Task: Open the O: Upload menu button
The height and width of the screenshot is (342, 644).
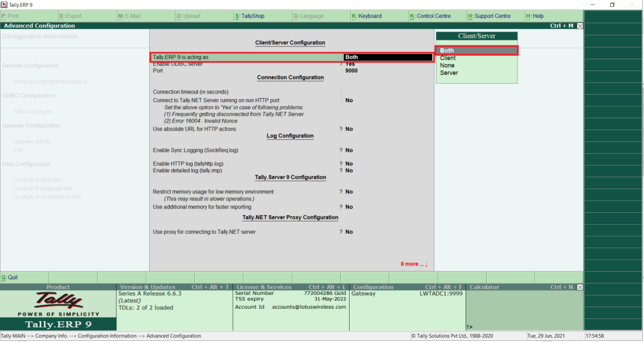Action: [204, 16]
